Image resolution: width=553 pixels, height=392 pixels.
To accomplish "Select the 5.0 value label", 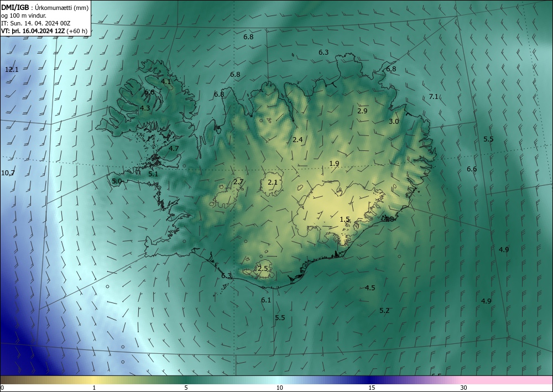I will (x=117, y=181).
